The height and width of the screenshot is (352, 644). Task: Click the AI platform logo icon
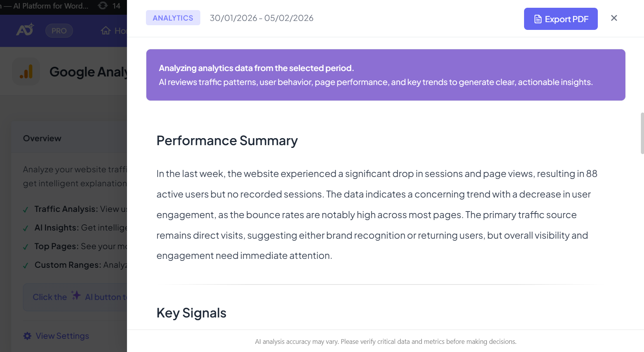coord(25,30)
